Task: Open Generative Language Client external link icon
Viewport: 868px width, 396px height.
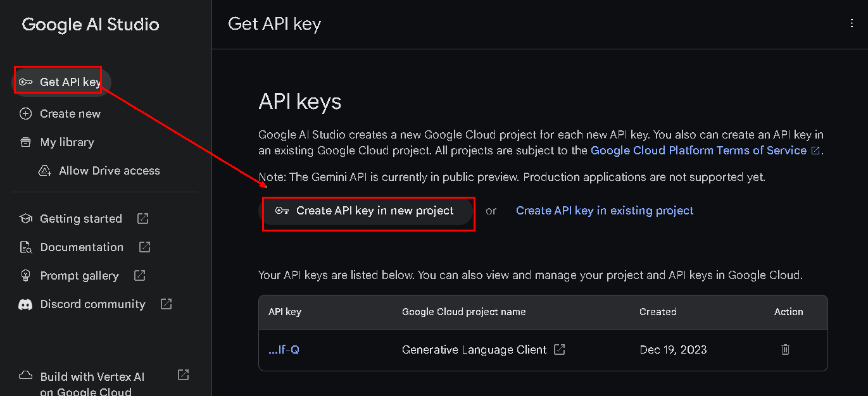Action: pos(560,349)
